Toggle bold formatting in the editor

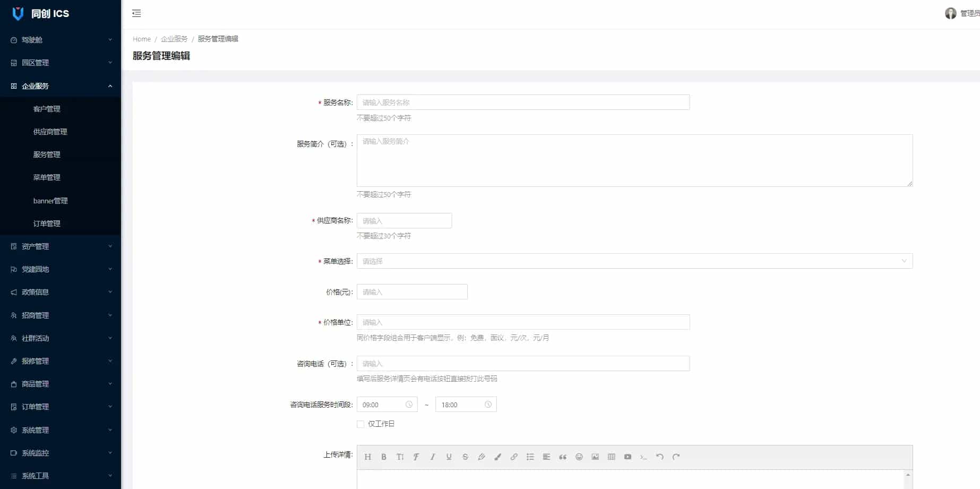(x=384, y=457)
